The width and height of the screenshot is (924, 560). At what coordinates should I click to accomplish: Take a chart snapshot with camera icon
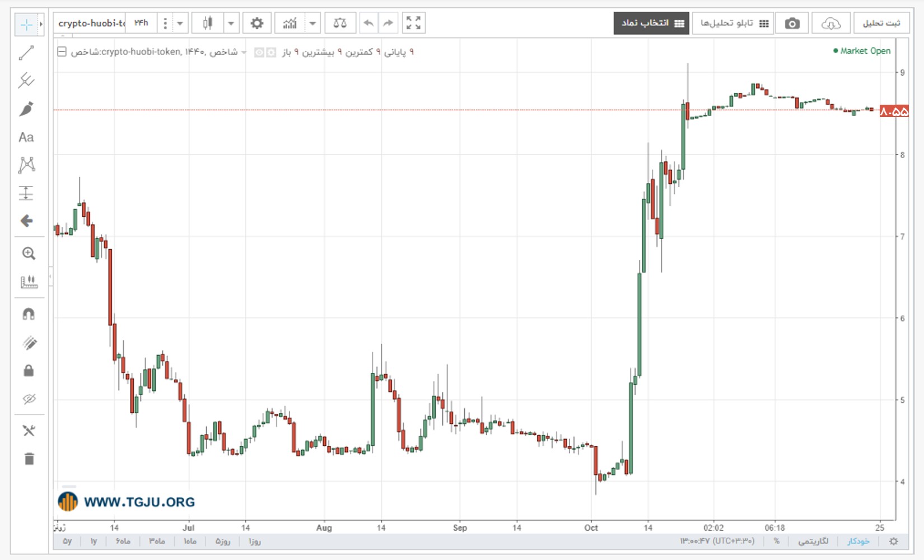coord(792,24)
